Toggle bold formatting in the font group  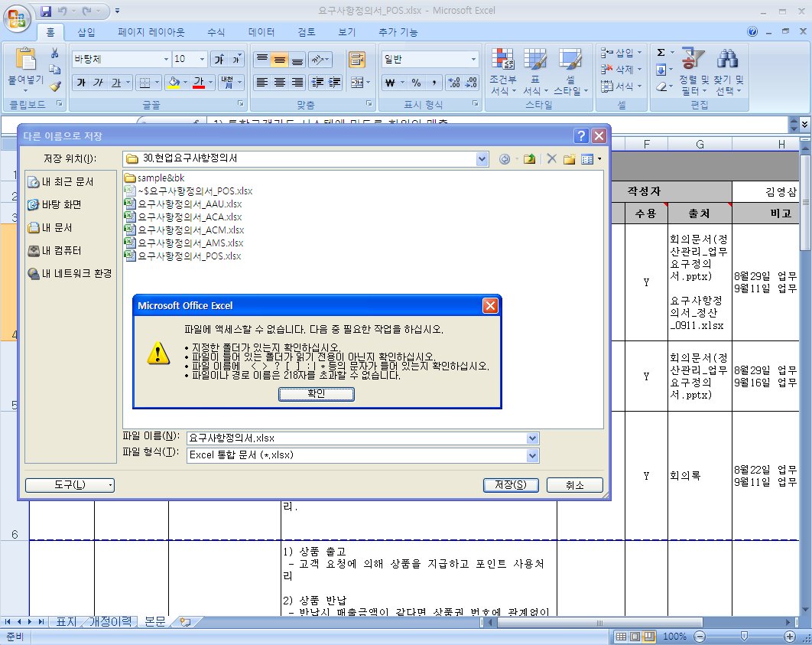click(80, 83)
